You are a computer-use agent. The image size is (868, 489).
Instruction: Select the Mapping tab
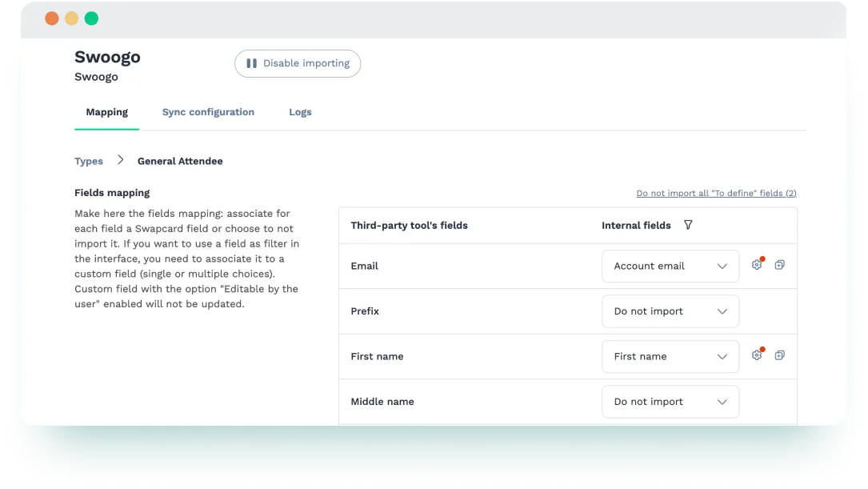pyautogui.click(x=107, y=112)
